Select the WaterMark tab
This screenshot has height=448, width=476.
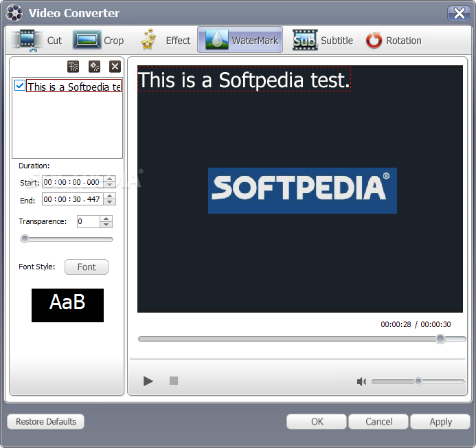(x=240, y=40)
